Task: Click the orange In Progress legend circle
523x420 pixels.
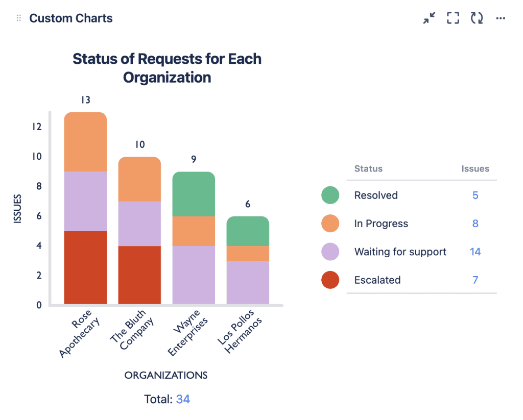Action: click(330, 224)
